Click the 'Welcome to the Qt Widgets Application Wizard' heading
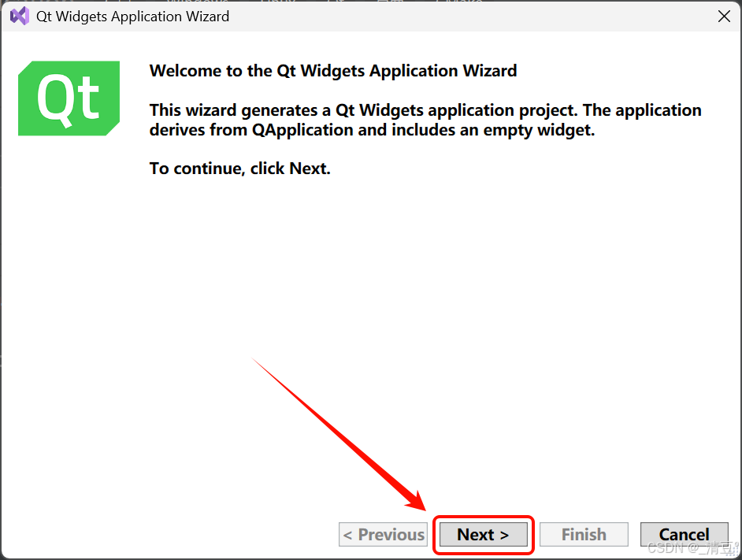The width and height of the screenshot is (742, 560). coord(333,71)
